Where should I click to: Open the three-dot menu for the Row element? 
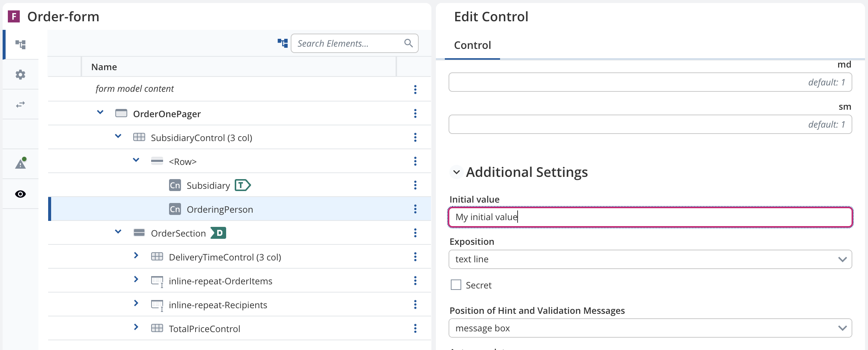tap(415, 161)
